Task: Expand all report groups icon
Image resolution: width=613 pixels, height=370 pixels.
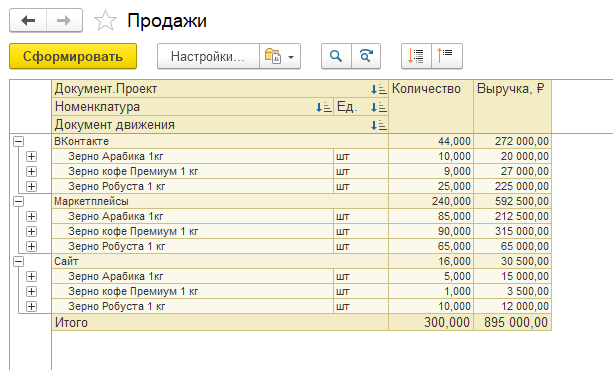Action: point(416,56)
